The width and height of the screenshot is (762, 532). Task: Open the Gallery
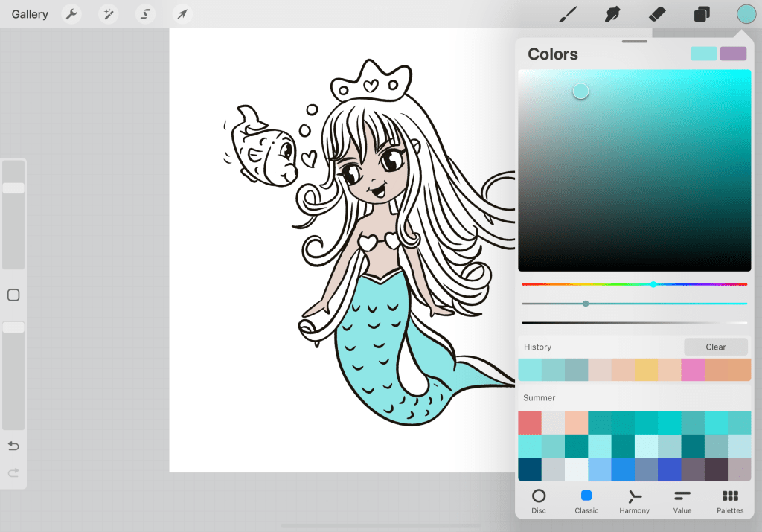coord(30,14)
